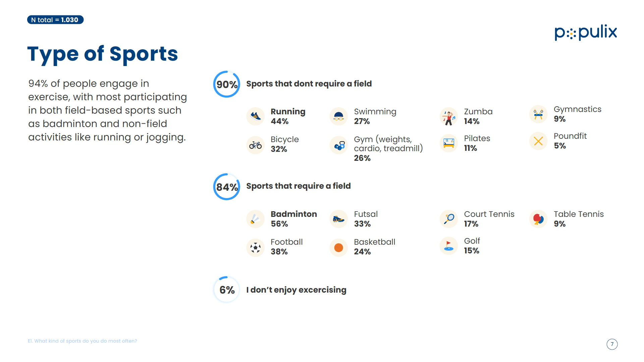Click the Football soccer ball icon
The image size is (644, 362).
(256, 248)
